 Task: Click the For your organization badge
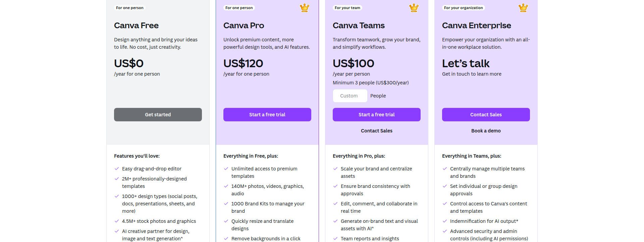click(x=464, y=7)
